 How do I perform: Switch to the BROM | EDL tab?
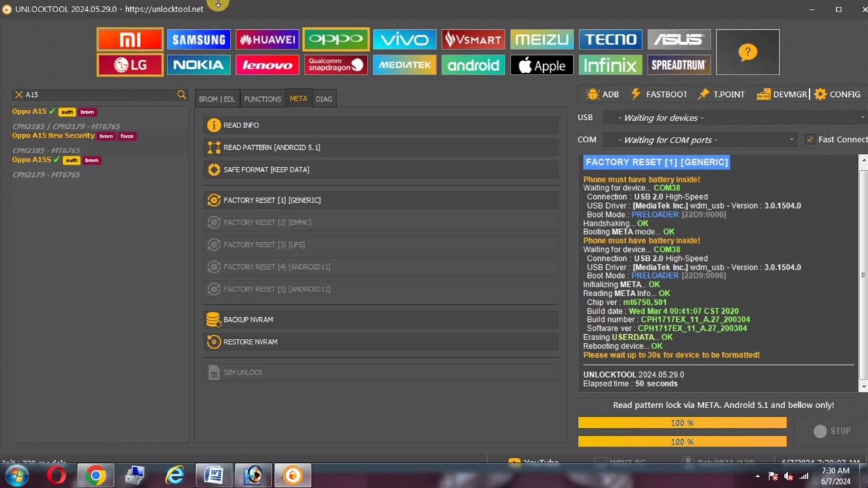tap(216, 99)
